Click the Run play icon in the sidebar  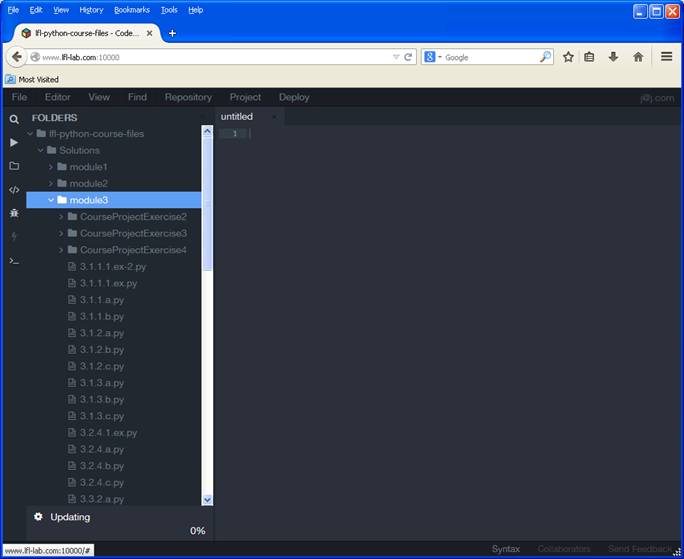click(14, 143)
